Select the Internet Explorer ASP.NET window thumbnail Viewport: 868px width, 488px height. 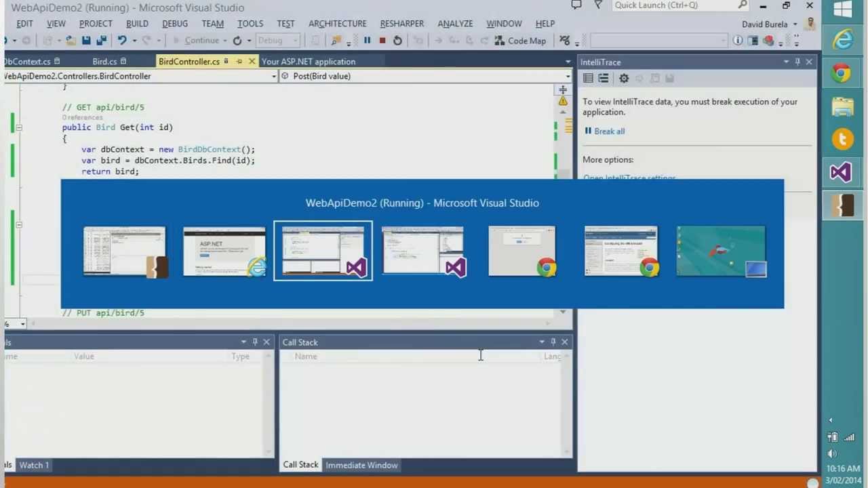[x=224, y=251]
